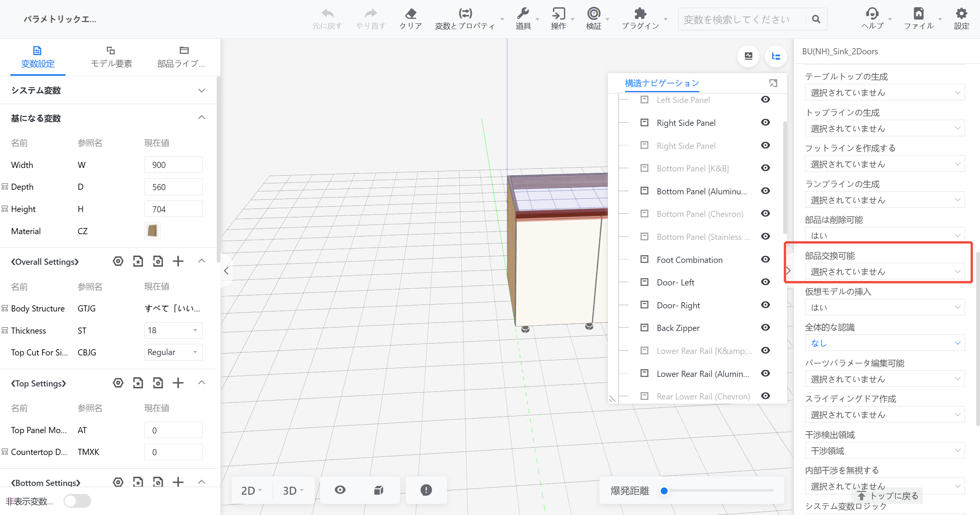Pop out the 構造ナビゲーション panel
The image size is (980, 515).
[x=773, y=83]
